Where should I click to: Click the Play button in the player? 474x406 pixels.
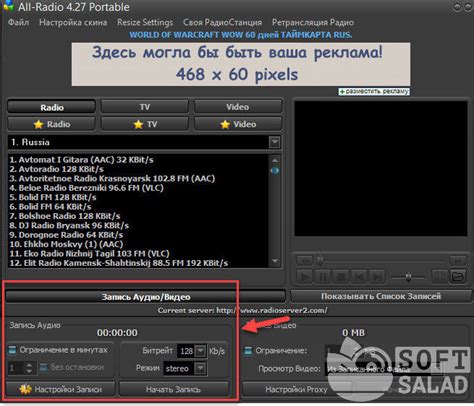click(305, 277)
